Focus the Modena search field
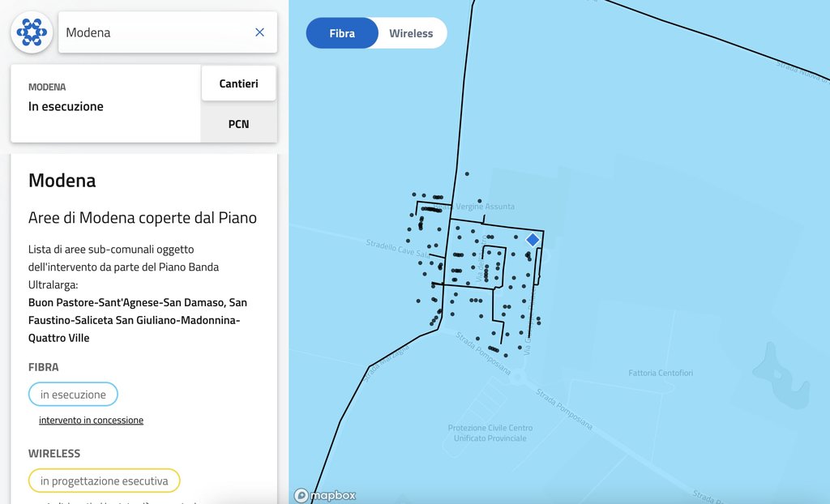 [x=154, y=32]
